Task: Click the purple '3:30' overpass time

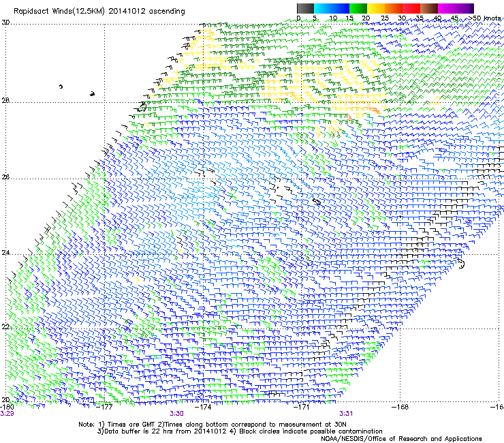Action: pos(176,414)
